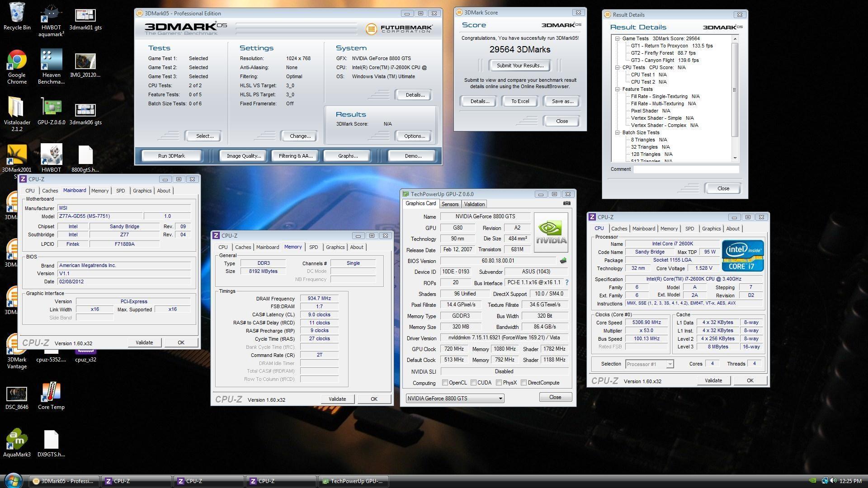Select GT3 - Canyon Flight result row
Screen dimensions: 868x488
tap(665, 60)
